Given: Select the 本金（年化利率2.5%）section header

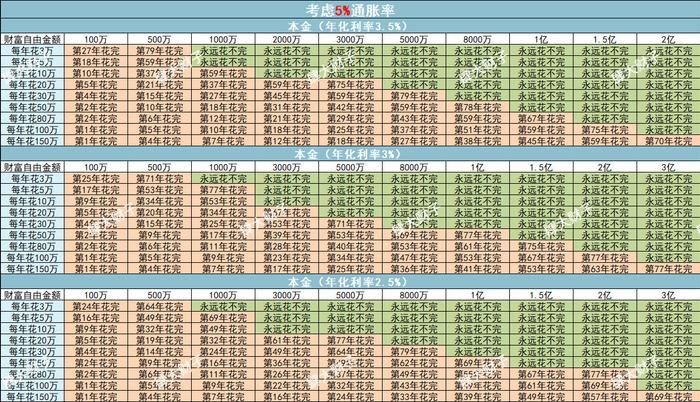Looking at the screenshot, I should tap(349, 284).
